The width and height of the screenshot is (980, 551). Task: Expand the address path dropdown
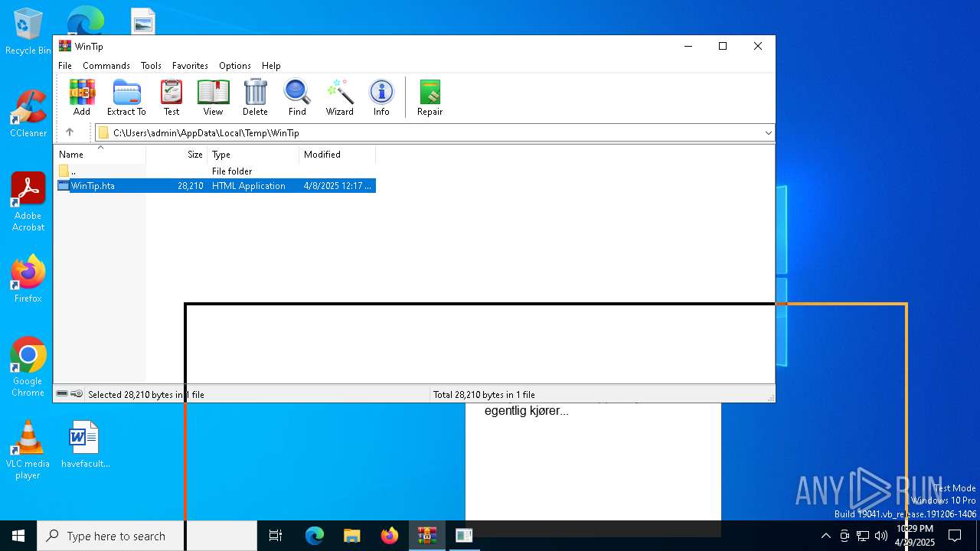[x=768, y=133]
